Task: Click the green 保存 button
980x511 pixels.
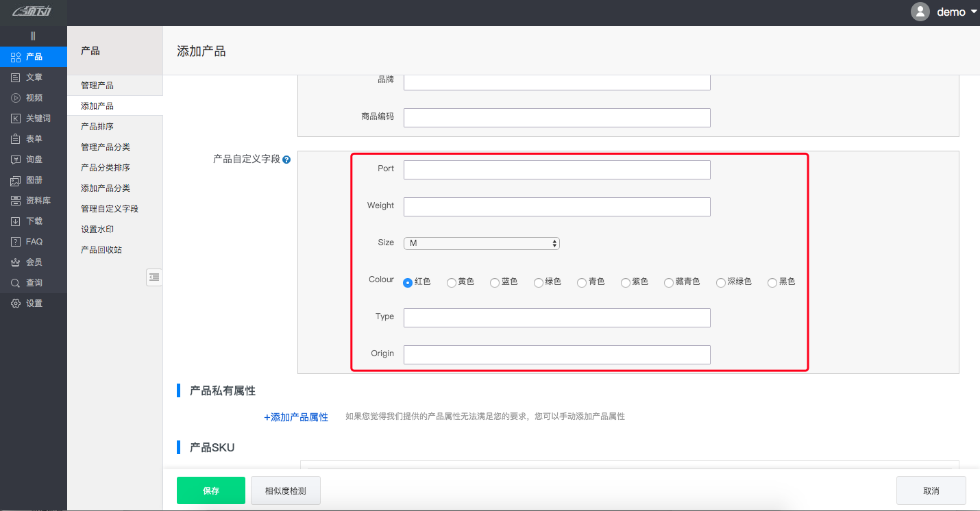Action: (210, 490)
